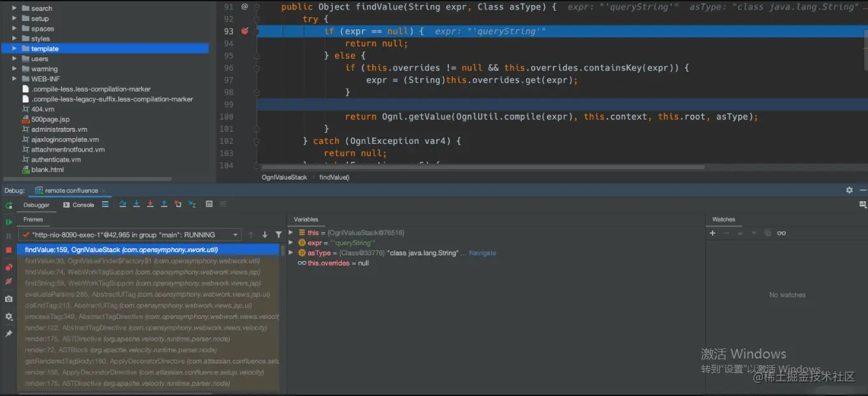This screenshot has width=868, height=396.
Task: Click the Navigate link for asType
Action: (483, 253)
